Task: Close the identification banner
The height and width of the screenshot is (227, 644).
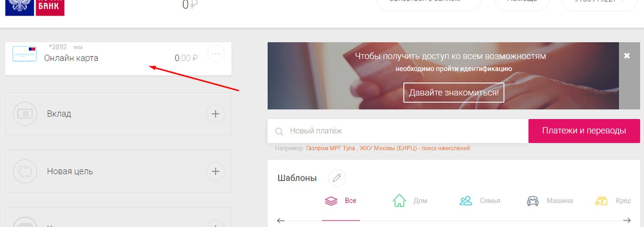Action: [627, 56]
